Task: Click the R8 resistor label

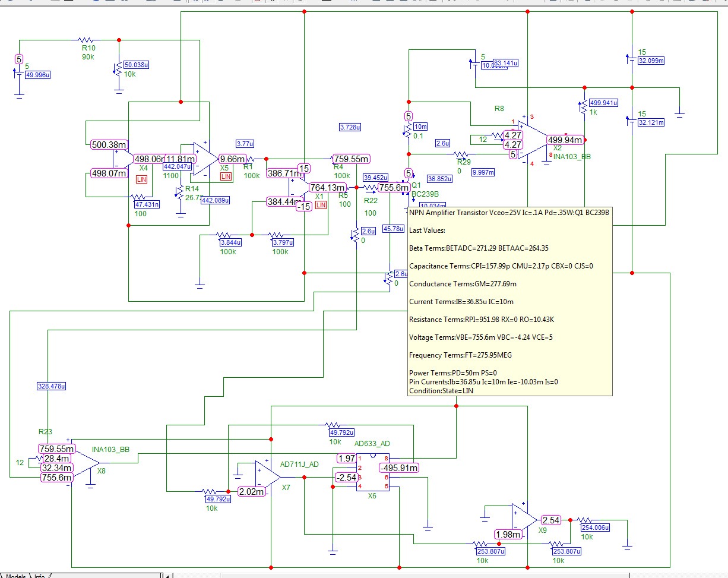Action: pyautogui.click(x=499, y=109)
